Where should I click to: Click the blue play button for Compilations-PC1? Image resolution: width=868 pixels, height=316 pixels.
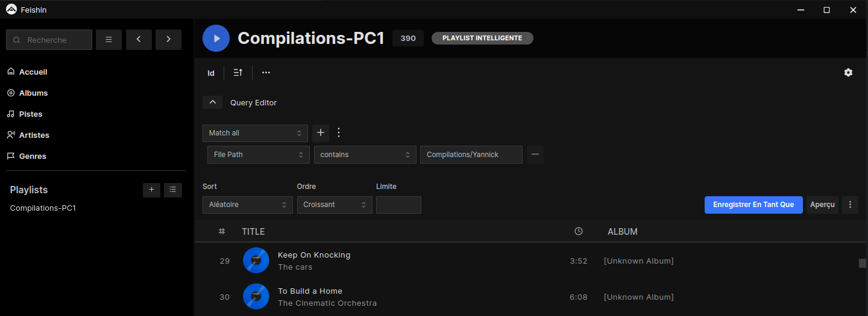point(216,39)
